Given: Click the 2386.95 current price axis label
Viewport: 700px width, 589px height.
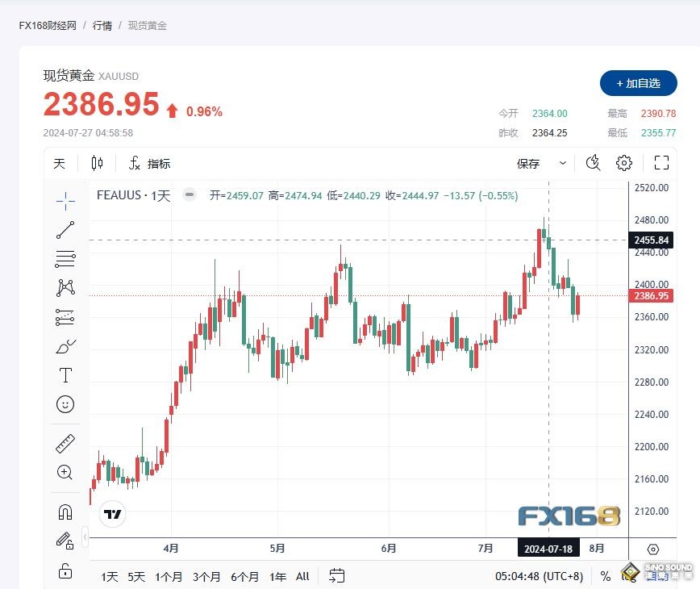Looking at the screenshot, I should click(651, 295).
